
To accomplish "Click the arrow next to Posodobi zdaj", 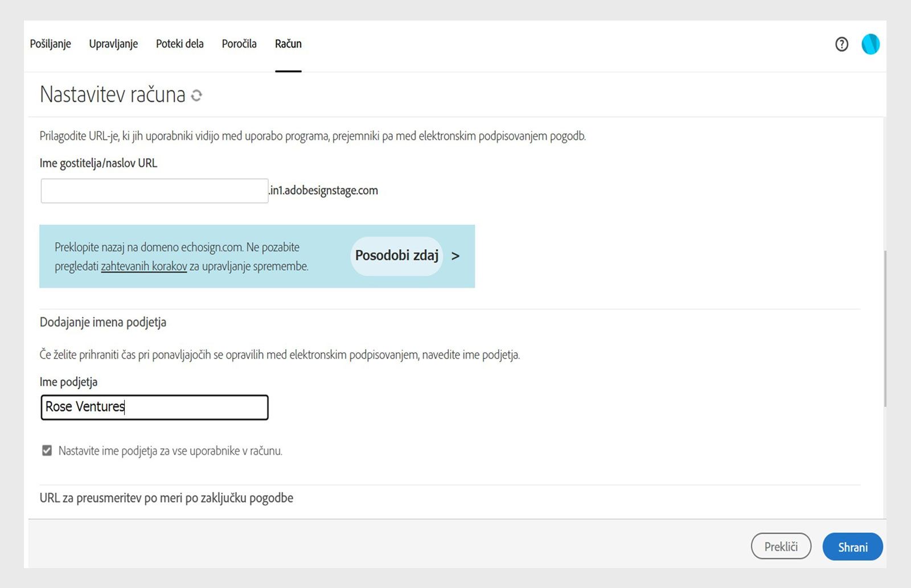I will pos(455,256).
